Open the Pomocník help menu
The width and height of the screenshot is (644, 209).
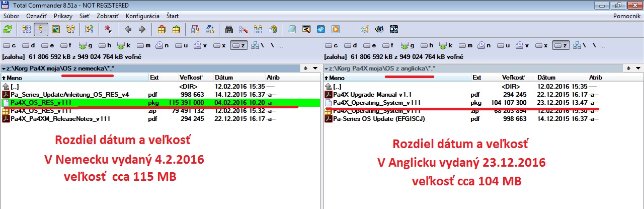[x=626, y=16]
